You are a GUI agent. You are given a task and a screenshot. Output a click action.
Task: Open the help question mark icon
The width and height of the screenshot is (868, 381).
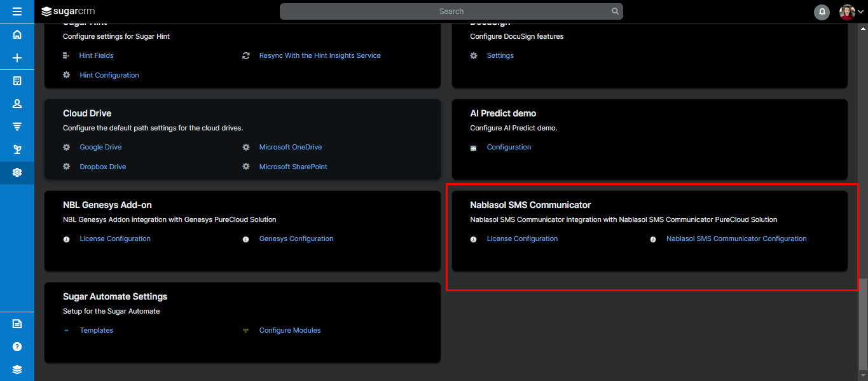point(17,347)
